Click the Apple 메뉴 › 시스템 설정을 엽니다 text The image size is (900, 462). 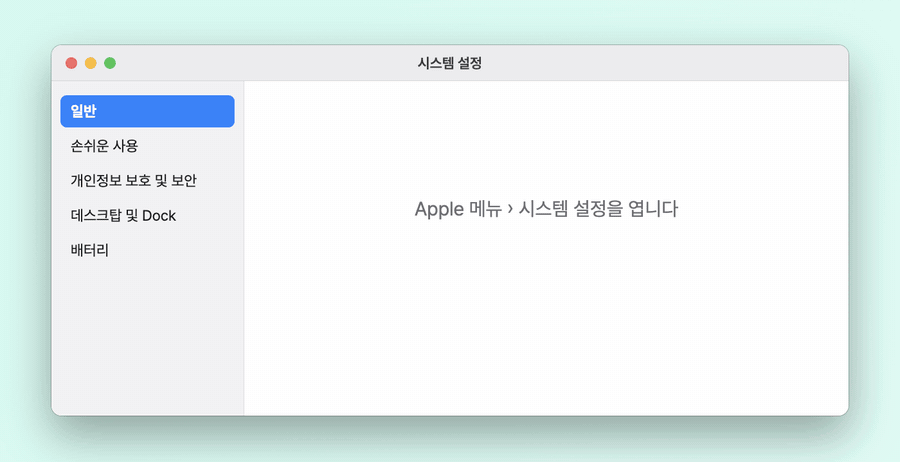546,209
